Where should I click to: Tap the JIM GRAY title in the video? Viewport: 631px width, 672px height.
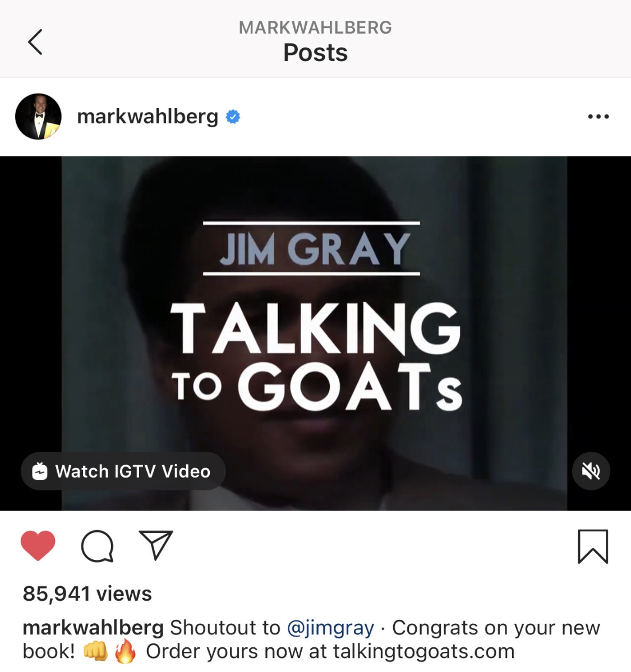315,249
